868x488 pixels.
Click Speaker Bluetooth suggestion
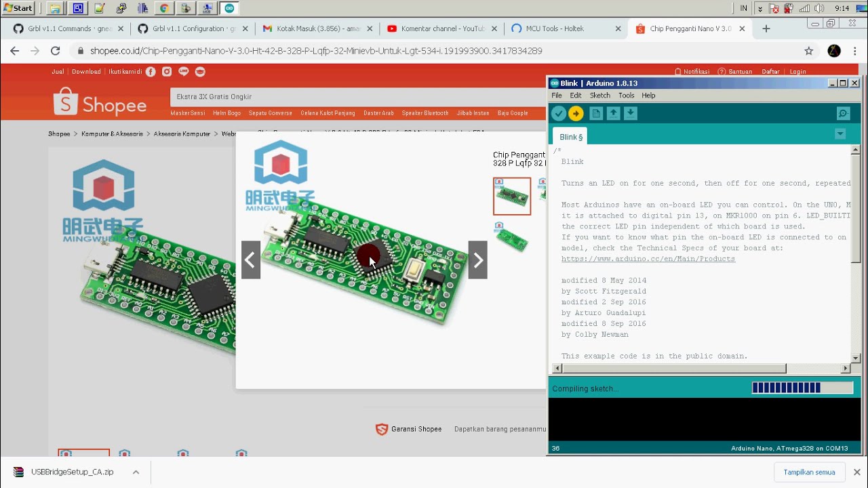click(425, 113)
